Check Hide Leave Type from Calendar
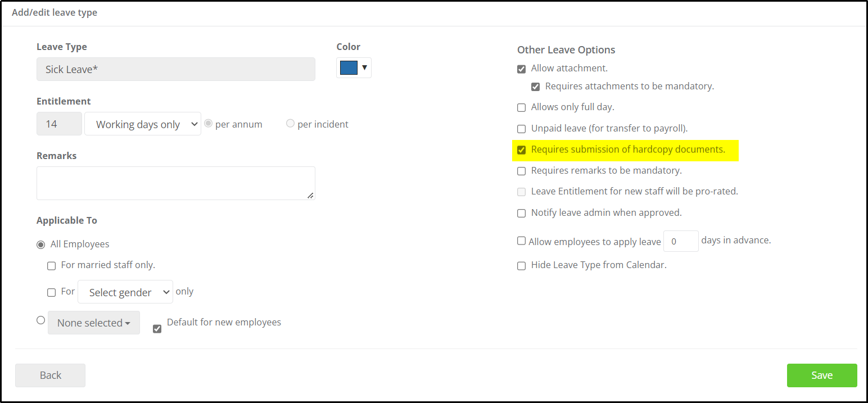 tap(521, 266)
